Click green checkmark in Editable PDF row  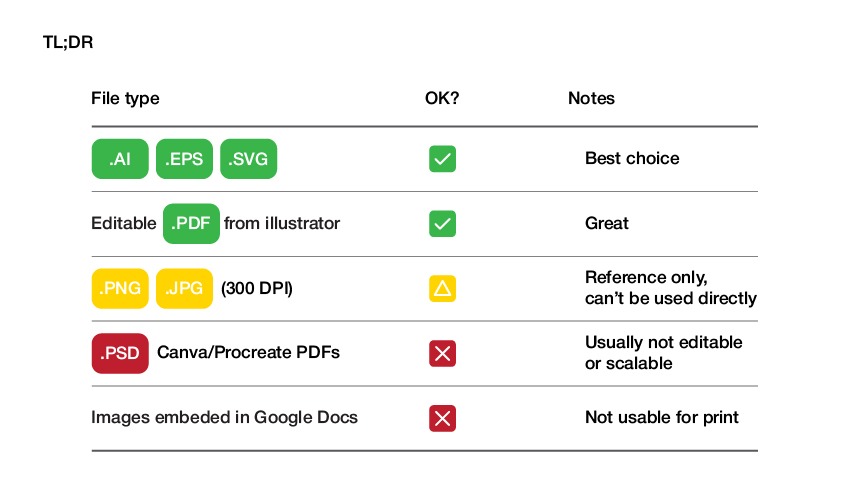[442, 223]
